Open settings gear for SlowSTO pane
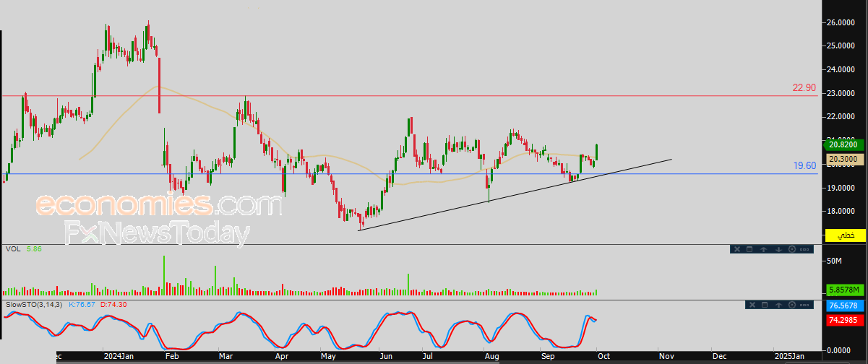Image resolution: width=868 pixels, height=364 pixels. [792, 305]
